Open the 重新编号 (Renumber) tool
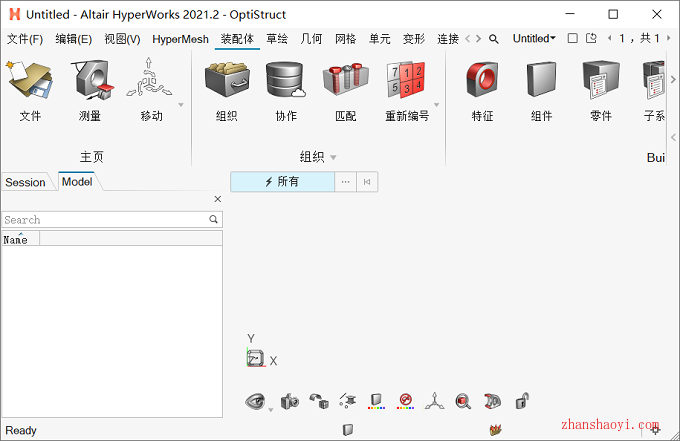 406,91
